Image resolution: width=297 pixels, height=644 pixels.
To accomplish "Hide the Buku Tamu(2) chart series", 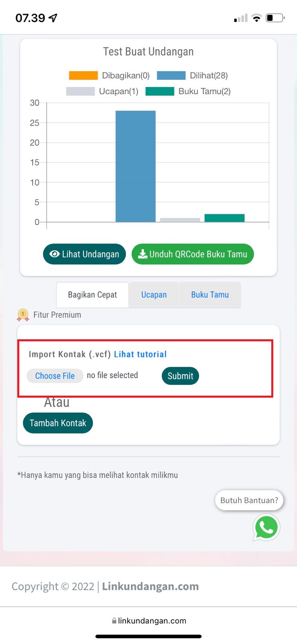I will (188, 91).
